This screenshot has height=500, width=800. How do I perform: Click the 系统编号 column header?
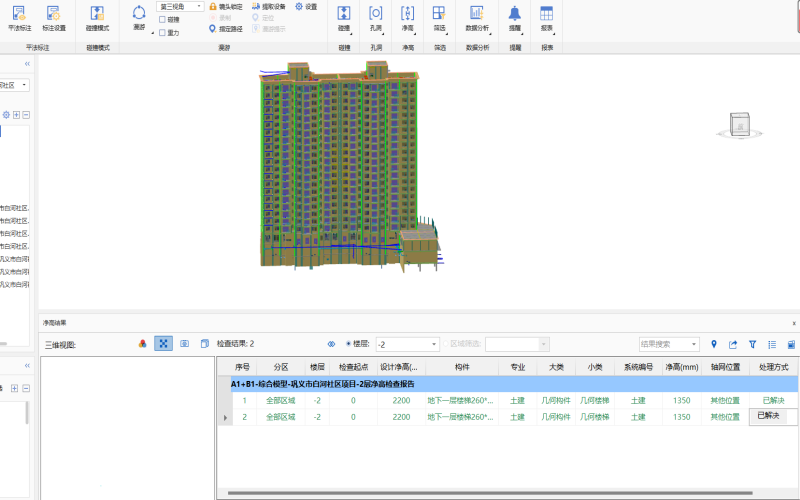tap(638, 367)
